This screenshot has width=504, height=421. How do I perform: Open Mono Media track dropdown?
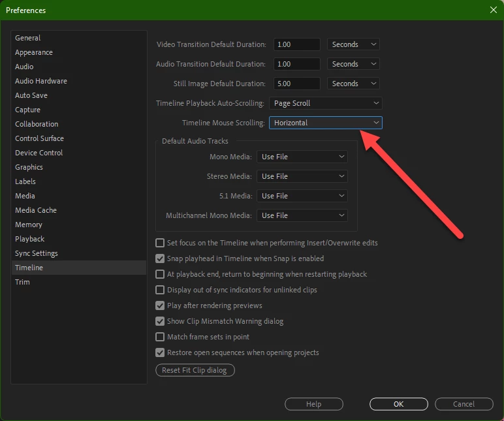tap(302, 157)
